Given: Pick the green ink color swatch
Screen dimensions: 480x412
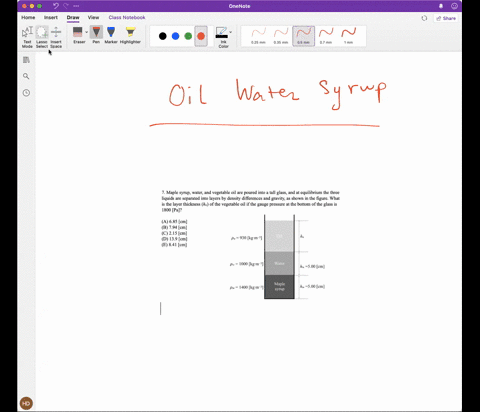Looking at the screenshot, I should (188, 36).
